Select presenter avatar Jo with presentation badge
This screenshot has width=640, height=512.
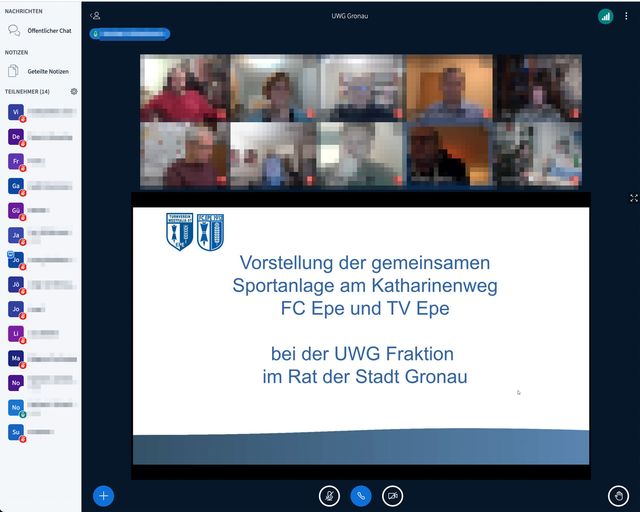(16, 260)
